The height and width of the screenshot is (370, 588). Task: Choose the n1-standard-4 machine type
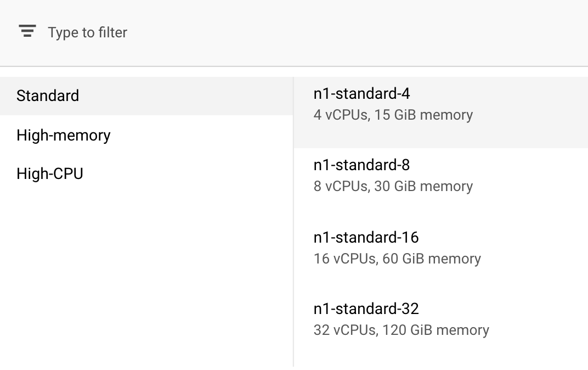pyautogui.click(x=361, y=94)
